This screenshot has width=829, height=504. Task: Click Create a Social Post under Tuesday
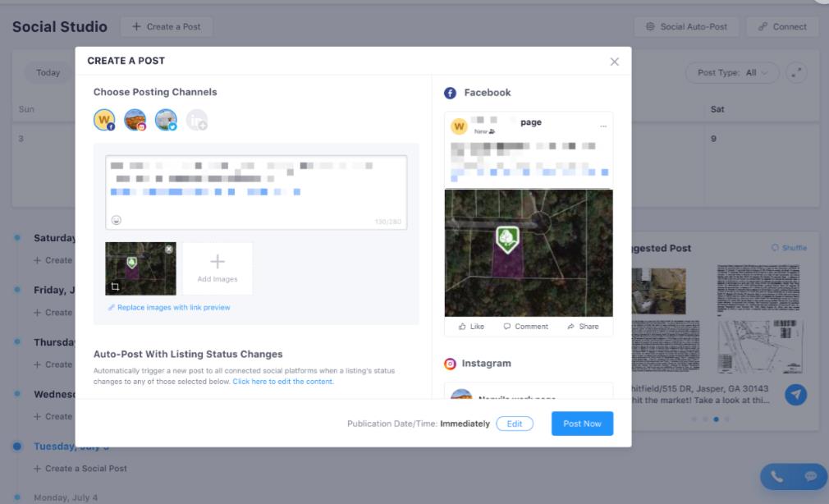tap(80, 469)
